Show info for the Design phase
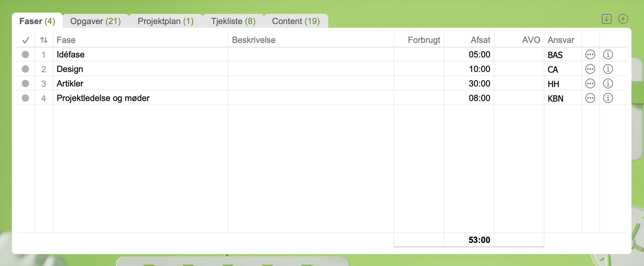 [608, 69]
